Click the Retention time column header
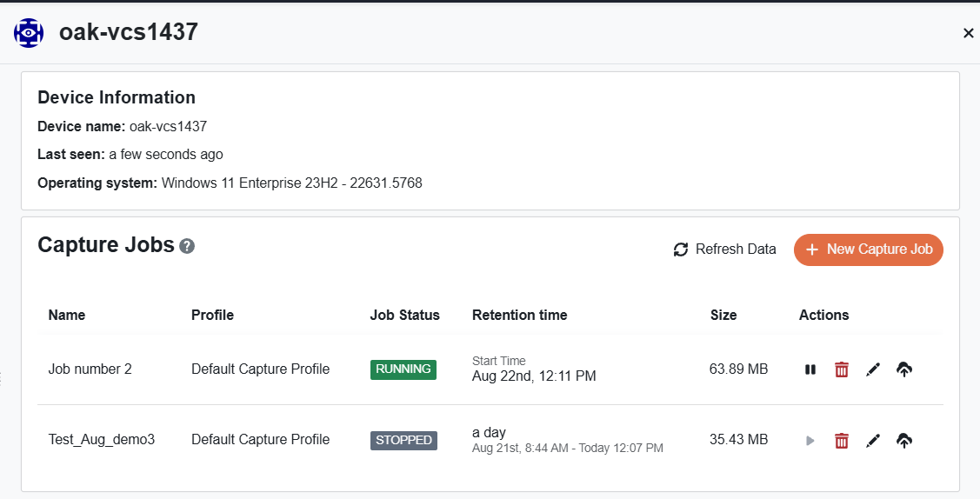 519,315
